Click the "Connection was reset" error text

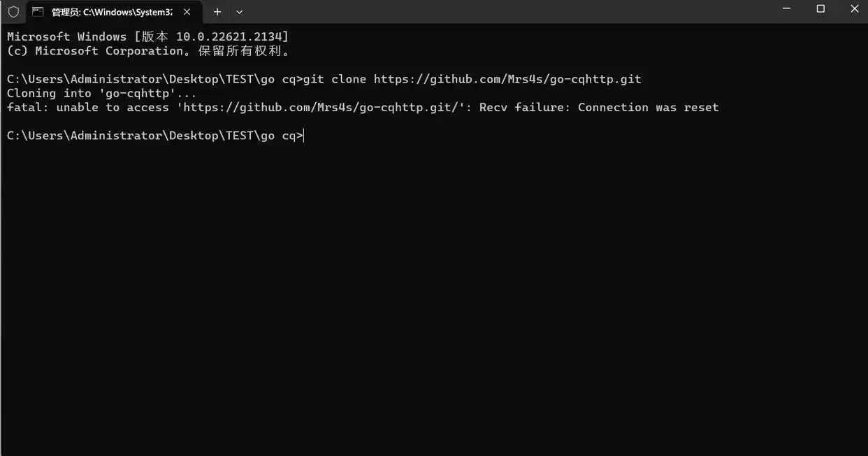click(x=648, y=108)
